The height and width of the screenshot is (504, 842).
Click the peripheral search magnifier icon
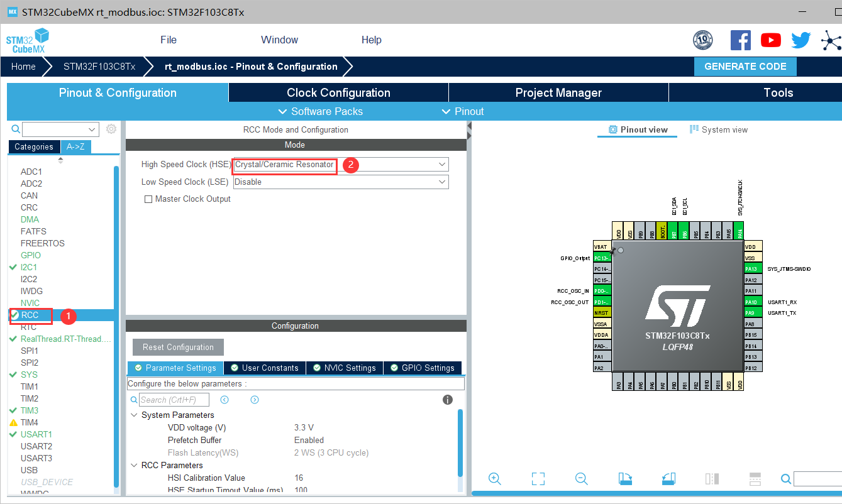(x=16, y=129)
